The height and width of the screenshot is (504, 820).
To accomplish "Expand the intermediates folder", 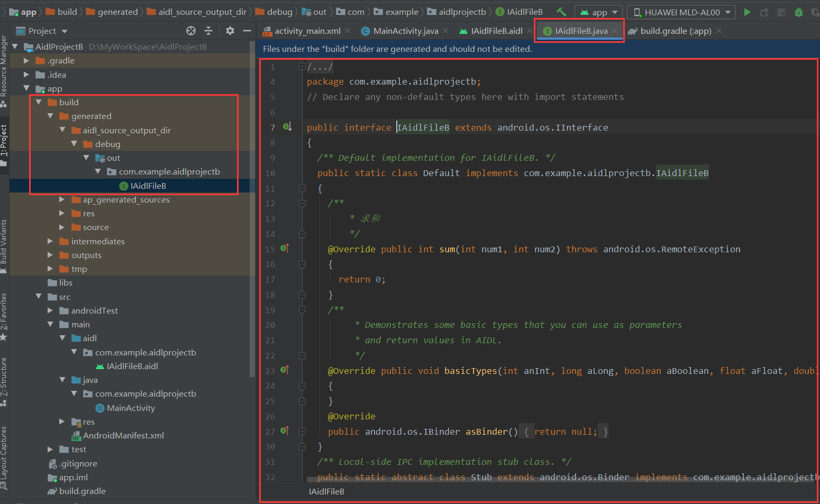I will (x=51, y=241).
